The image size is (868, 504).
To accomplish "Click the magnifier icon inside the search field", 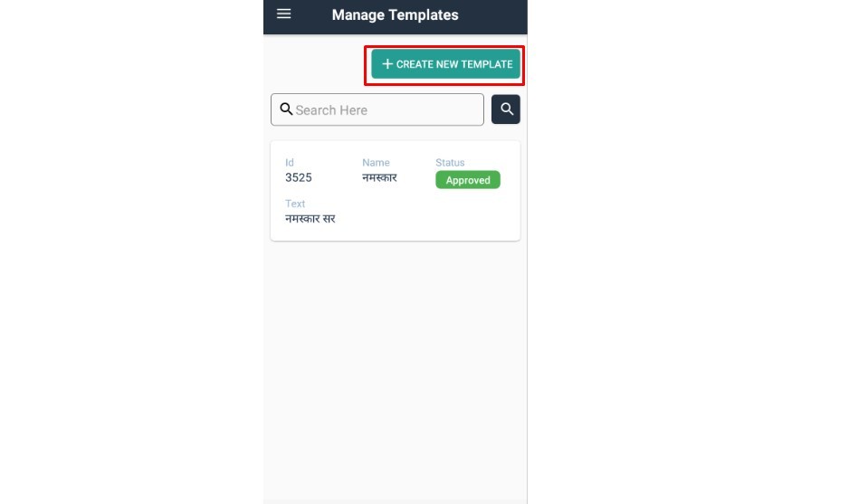I will [x=286, y=109].
